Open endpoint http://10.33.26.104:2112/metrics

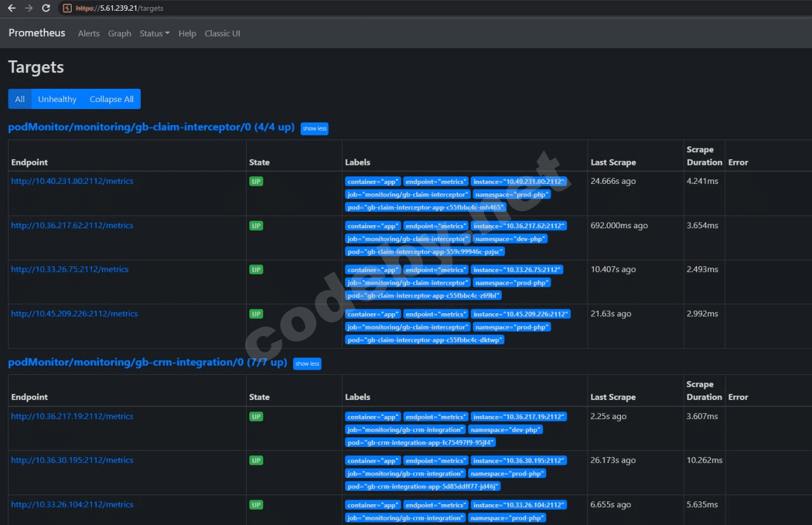pos(72,505)
